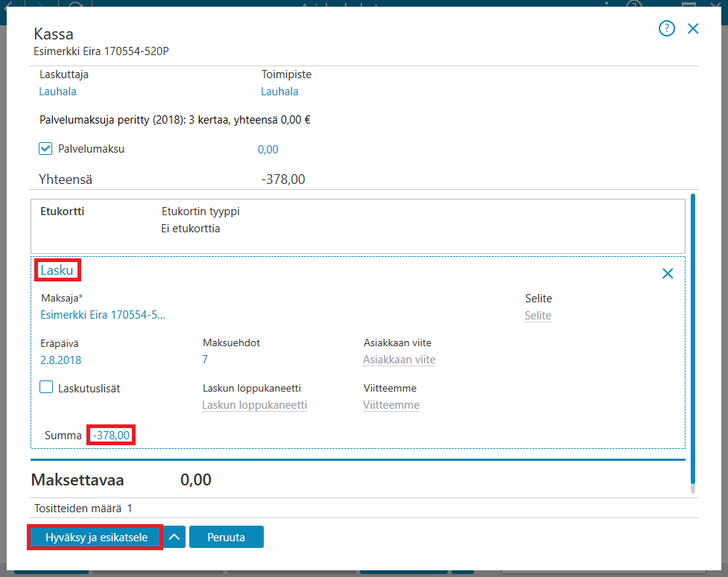Edit the Maksuehdot value 7
The width and height of the screenshot is (728, 577).
205,359
